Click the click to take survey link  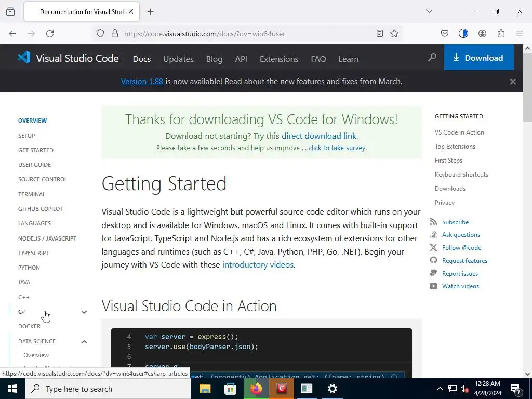click(x=337, y=148)
